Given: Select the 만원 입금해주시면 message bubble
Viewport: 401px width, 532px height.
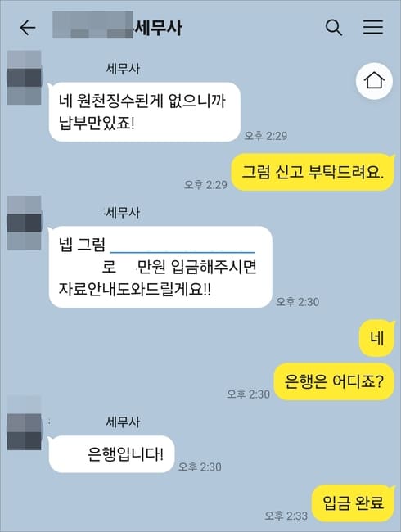Looking at the screenshot, I should [160, 267].
